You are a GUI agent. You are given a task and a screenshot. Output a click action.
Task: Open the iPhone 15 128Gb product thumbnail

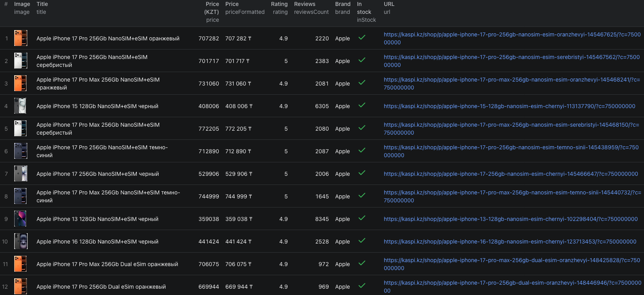pyautogui.click(x=21, y=106)
